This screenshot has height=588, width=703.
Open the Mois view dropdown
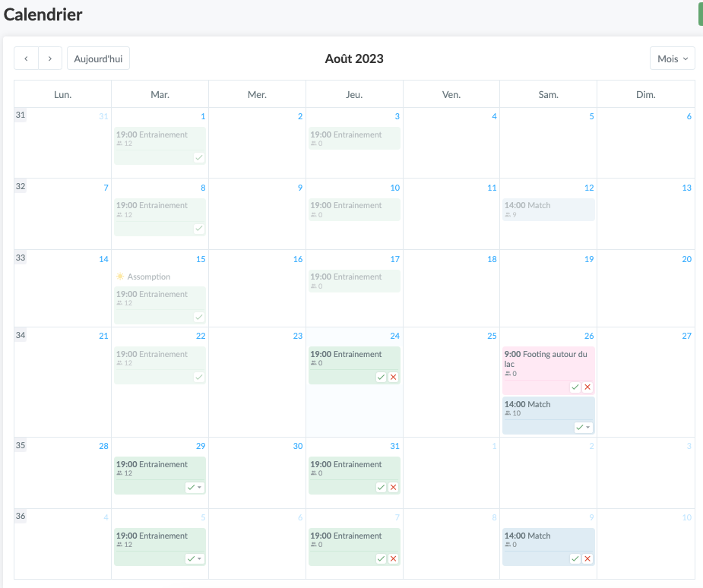pyautogui.click(x=672, y=58)
